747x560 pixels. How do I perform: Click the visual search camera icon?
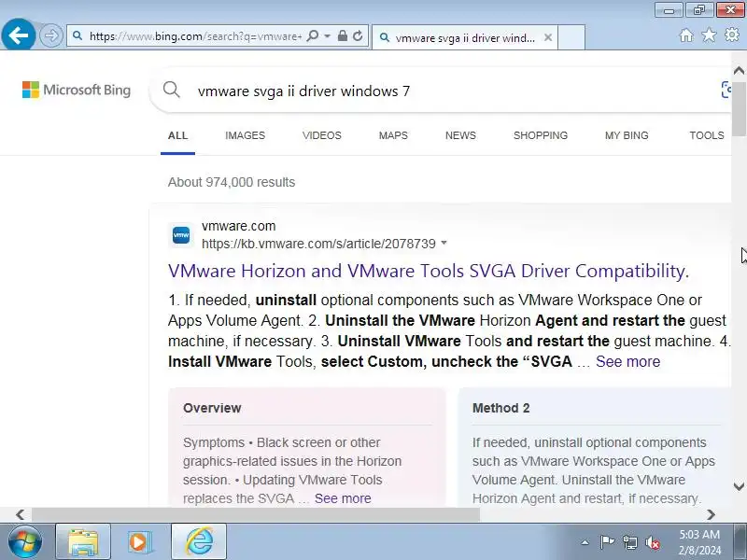coord(726,90)
